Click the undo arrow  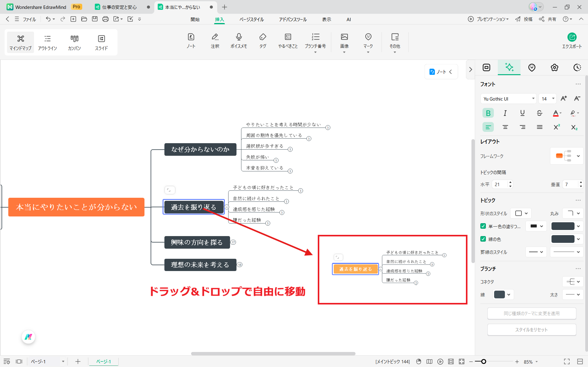click(48, 19)
